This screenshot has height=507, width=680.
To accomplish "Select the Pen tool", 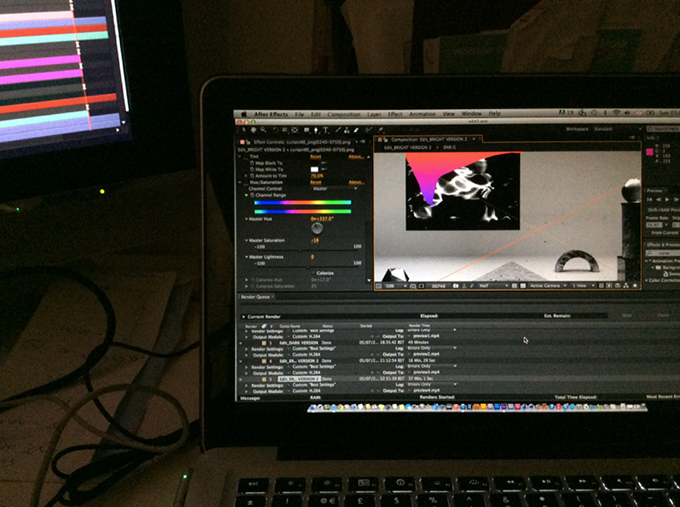I will click(316, 130).
